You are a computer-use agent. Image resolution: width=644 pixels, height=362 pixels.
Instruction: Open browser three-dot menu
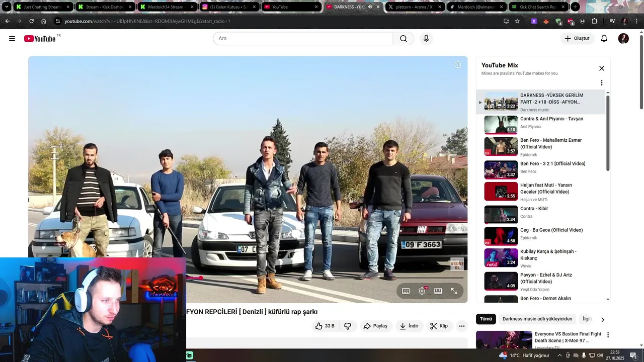coord(637,21)
